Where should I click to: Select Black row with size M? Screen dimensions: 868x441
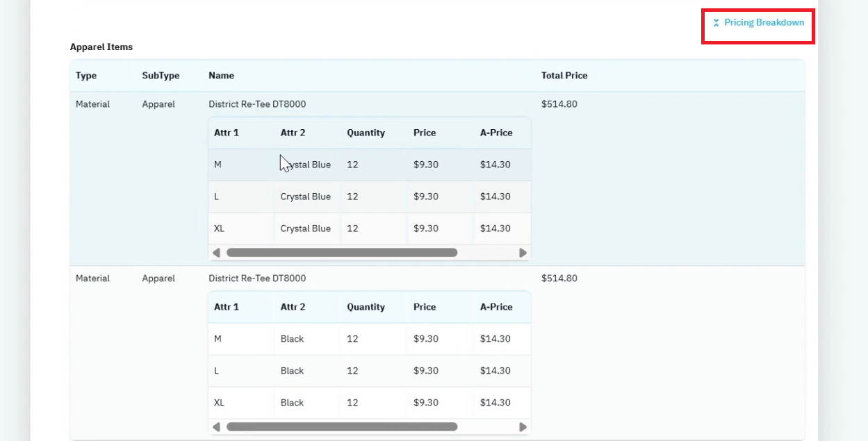pos(369,339)
